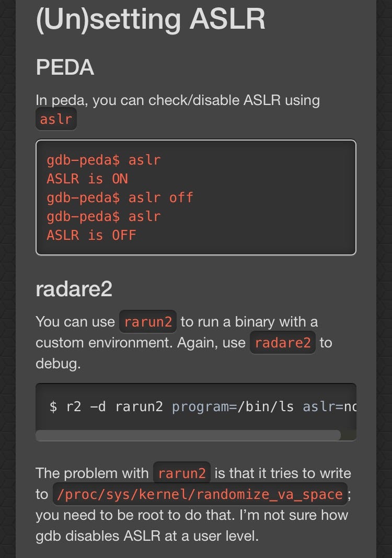Screen dimensions: 392x558
Task: Click the "gdb-peda$ aslr off" command line
Action: (120, 197)
